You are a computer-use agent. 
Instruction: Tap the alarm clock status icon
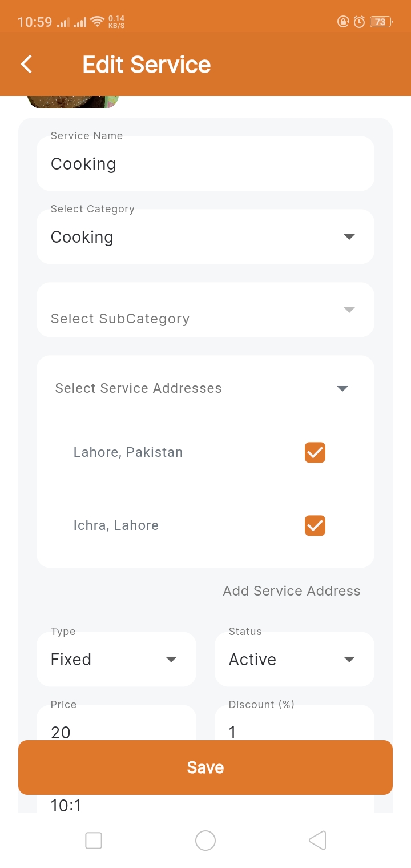click(x=359, y=22)
